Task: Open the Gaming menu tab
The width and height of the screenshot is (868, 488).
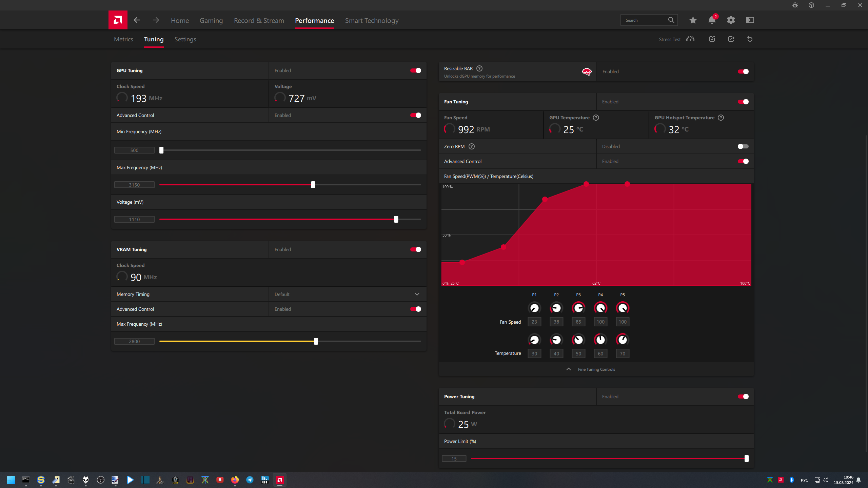Action: [x=211, y=21]
